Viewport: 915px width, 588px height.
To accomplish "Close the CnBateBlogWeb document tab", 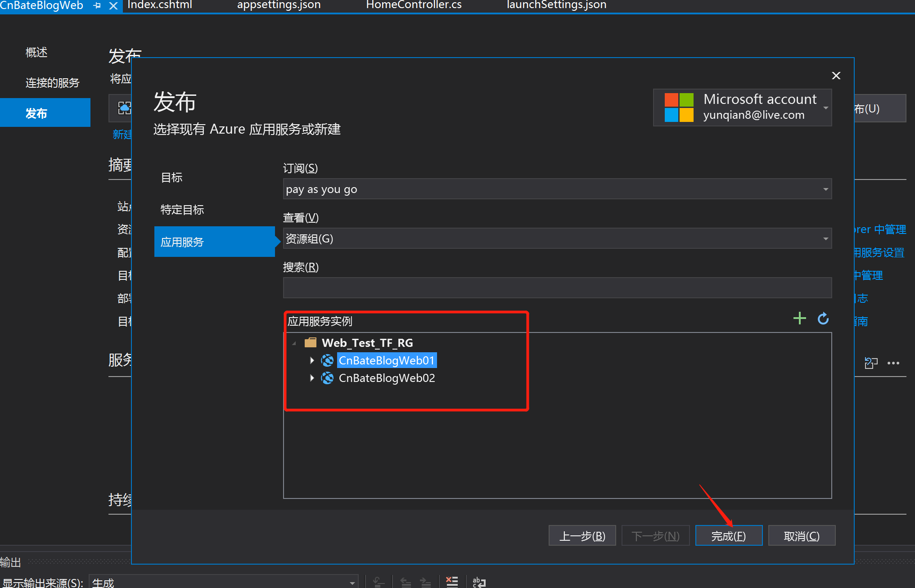I will click(x=113, y=6).
